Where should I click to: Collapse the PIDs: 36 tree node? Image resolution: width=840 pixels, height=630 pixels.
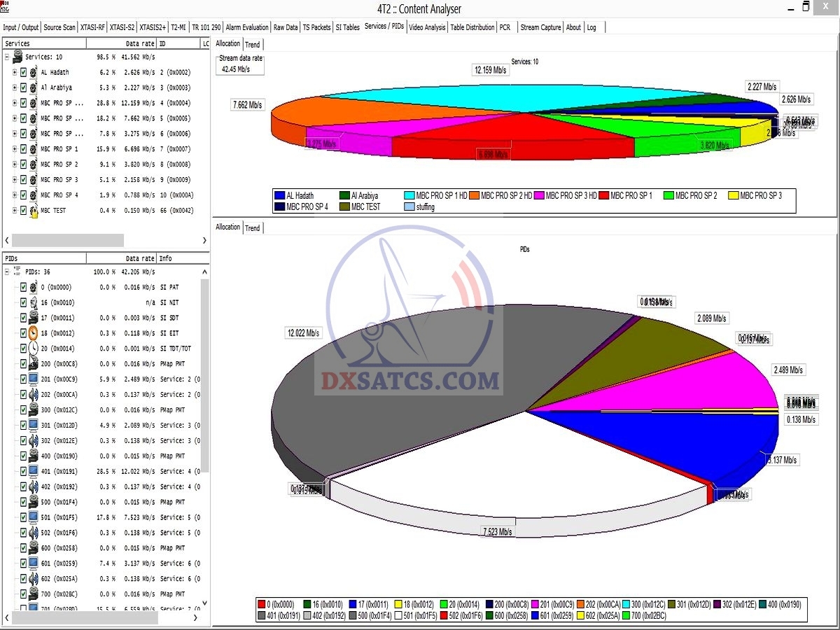(x=6, y=272)
